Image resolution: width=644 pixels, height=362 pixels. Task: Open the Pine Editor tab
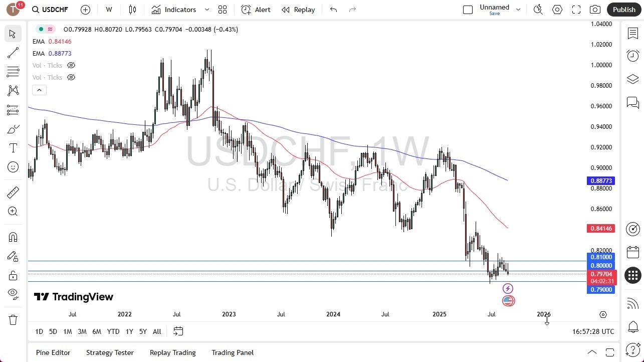point(53,352)
